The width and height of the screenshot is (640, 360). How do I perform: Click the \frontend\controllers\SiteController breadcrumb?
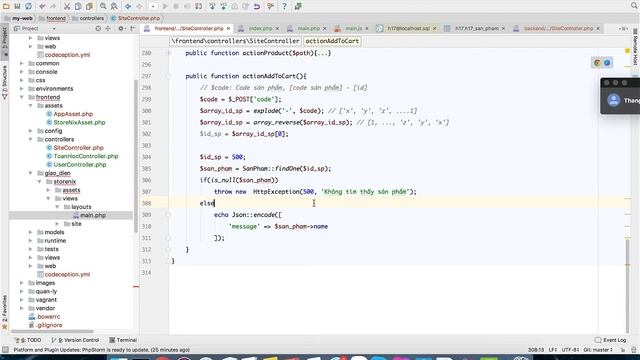(236, 41)
